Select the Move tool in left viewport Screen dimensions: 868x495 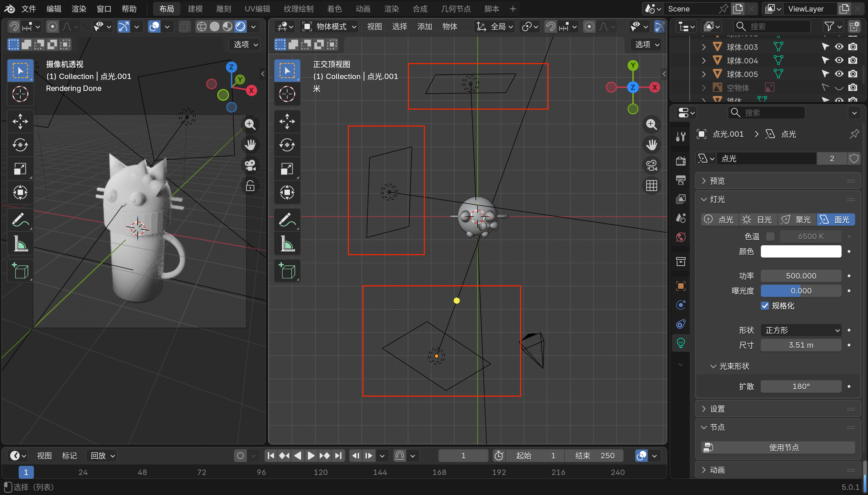pyautogui.click(x=20, y=121)
